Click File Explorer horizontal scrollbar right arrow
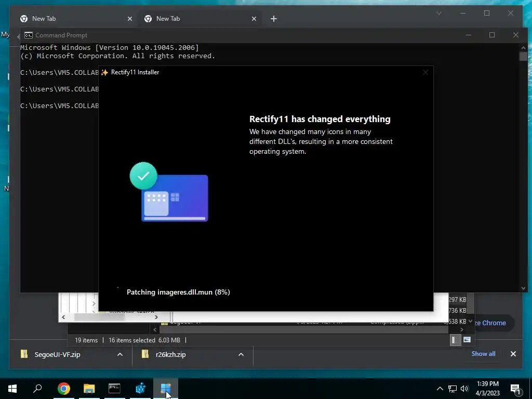This screenshot has width=532, height=399. tap(461, 330)
